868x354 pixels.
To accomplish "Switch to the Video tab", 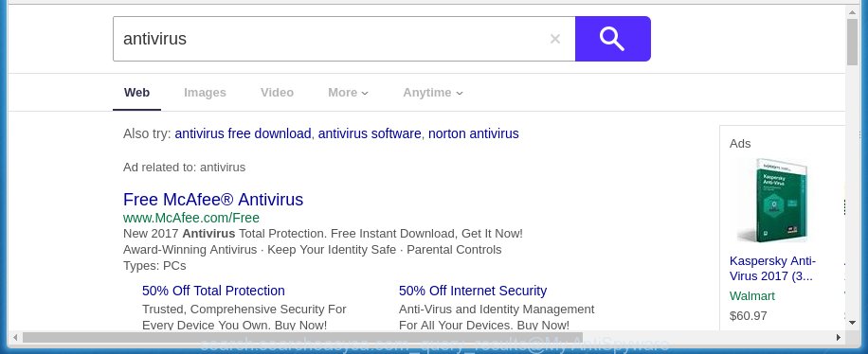I will (x=277, y=93).
